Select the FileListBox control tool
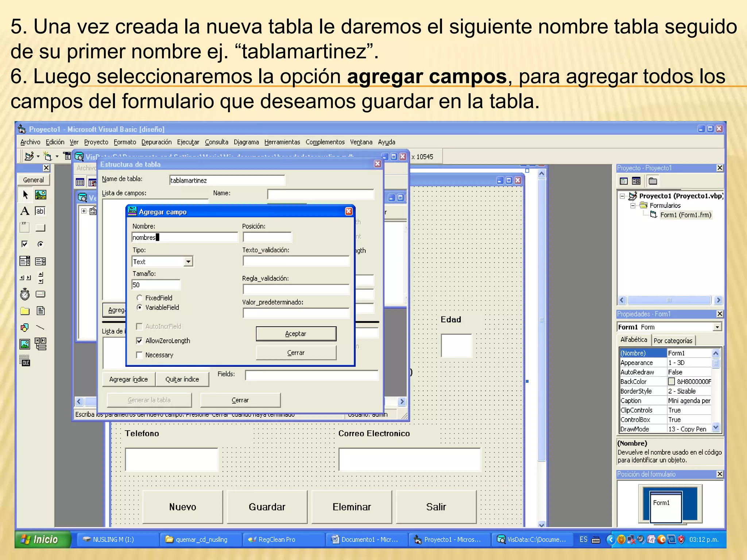 tap(40, 311)
